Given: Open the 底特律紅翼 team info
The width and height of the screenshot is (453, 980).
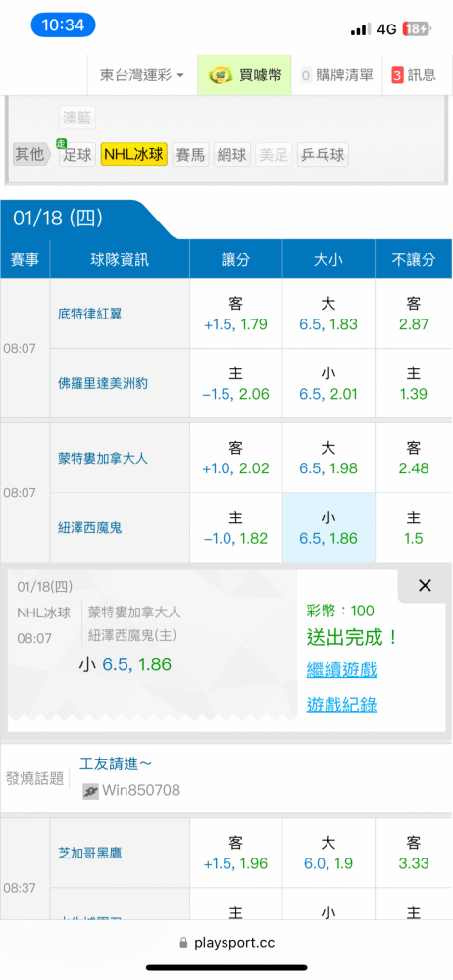Looking at the screenshot, I should (89, 314).
